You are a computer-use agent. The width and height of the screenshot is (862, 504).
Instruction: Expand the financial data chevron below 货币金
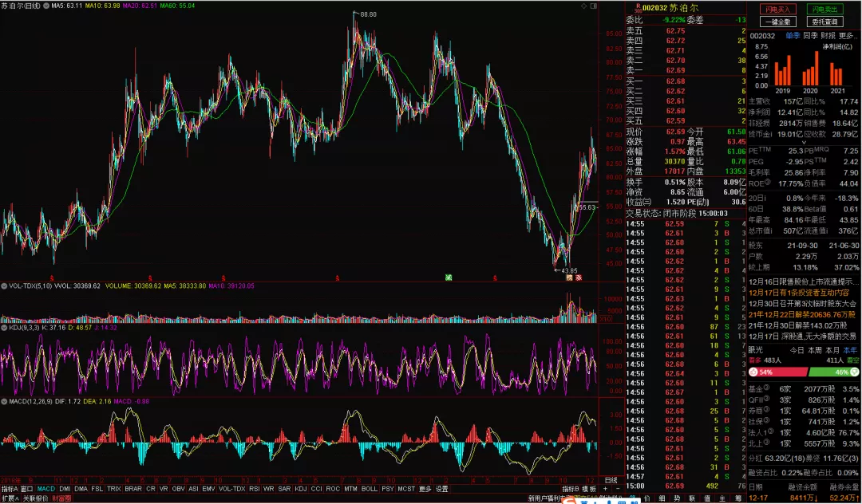coord(803,143)
